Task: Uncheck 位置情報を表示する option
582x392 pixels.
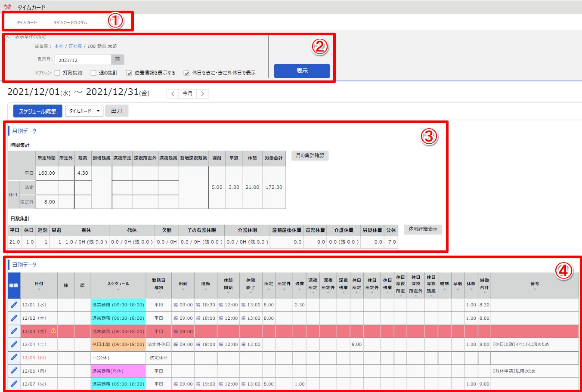Action: click(129, 73)
